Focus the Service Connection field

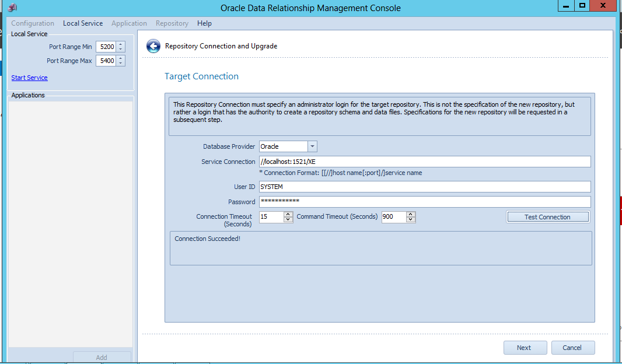point(425,162)
